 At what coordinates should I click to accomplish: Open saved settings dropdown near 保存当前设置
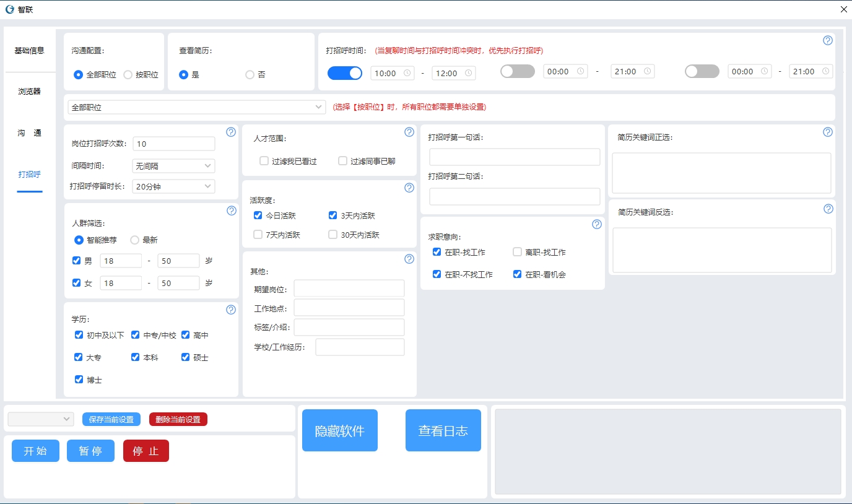point(41,419)
